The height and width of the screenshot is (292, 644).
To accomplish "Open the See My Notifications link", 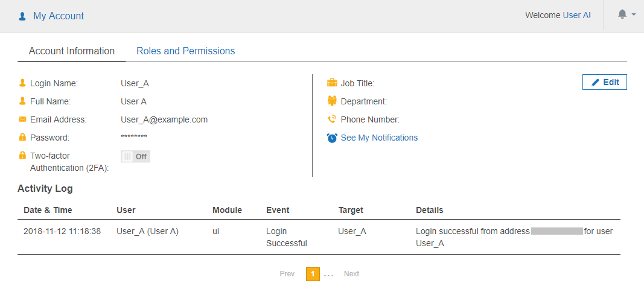I will pos(379,138).
